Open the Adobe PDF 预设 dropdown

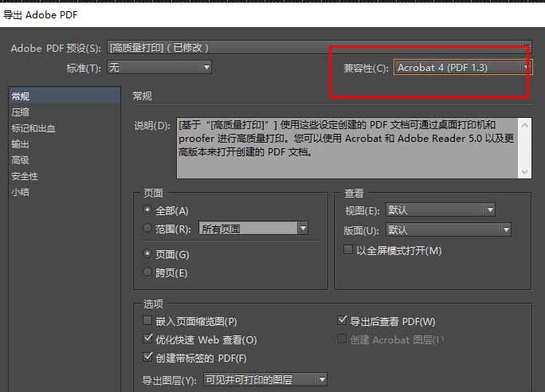319,48
